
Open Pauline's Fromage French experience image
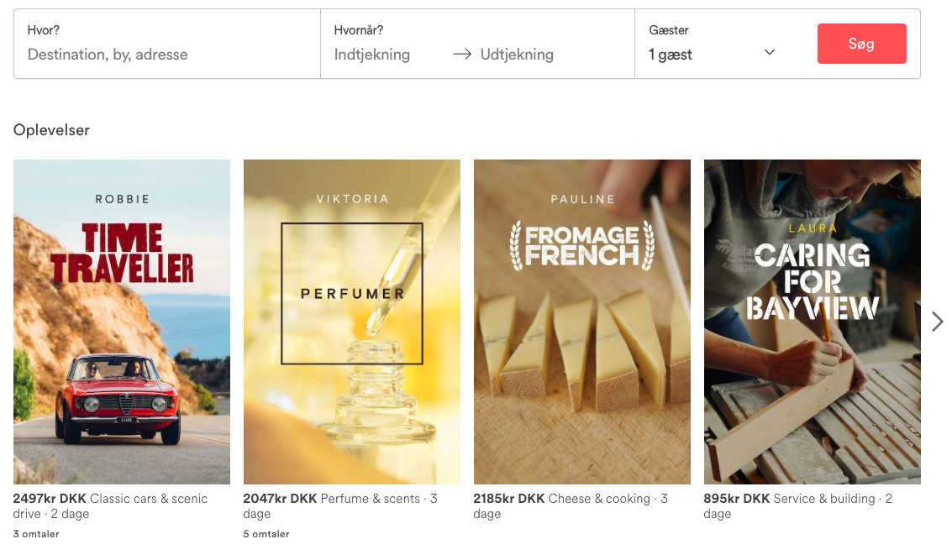pyautogui.click(x=582, y=322)
